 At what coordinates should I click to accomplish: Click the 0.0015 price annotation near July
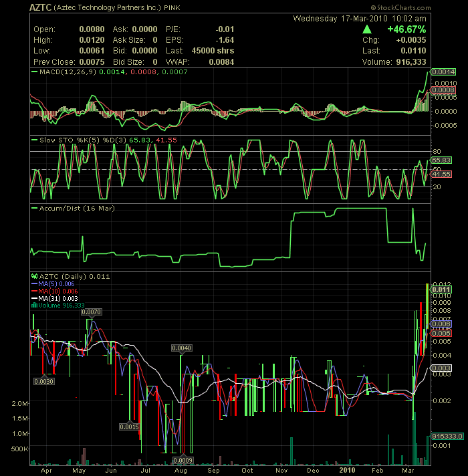(129, 427)
